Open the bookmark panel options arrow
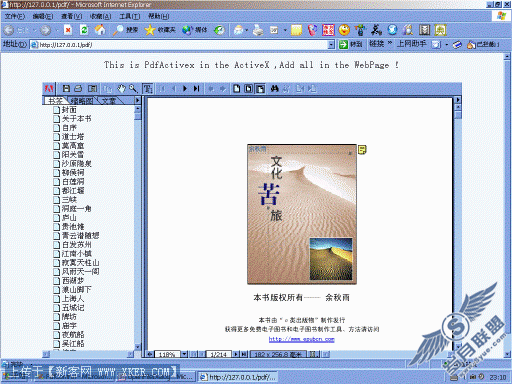 click(x=137, y=100)
